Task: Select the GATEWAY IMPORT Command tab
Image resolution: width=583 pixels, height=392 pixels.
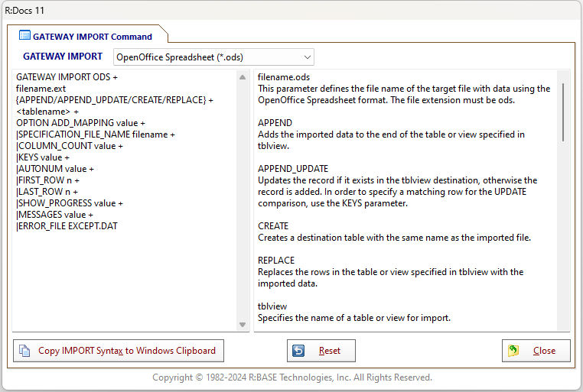Action: pos(87,36)
